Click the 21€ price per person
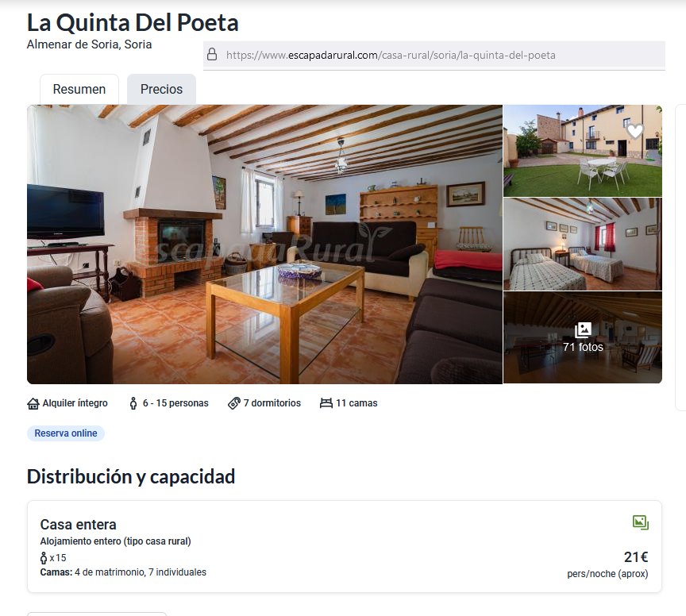 636,557
